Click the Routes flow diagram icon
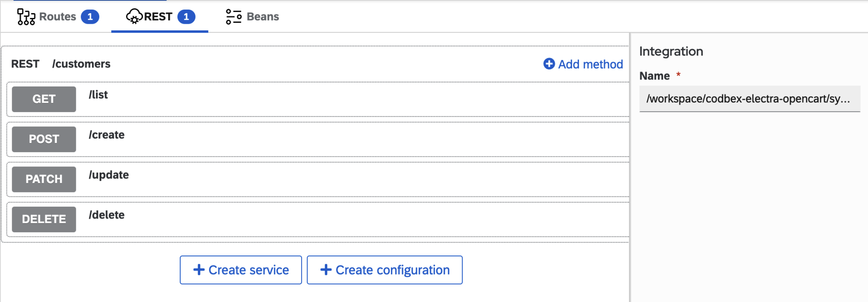The image size is (868, 302). coord(26,17)
